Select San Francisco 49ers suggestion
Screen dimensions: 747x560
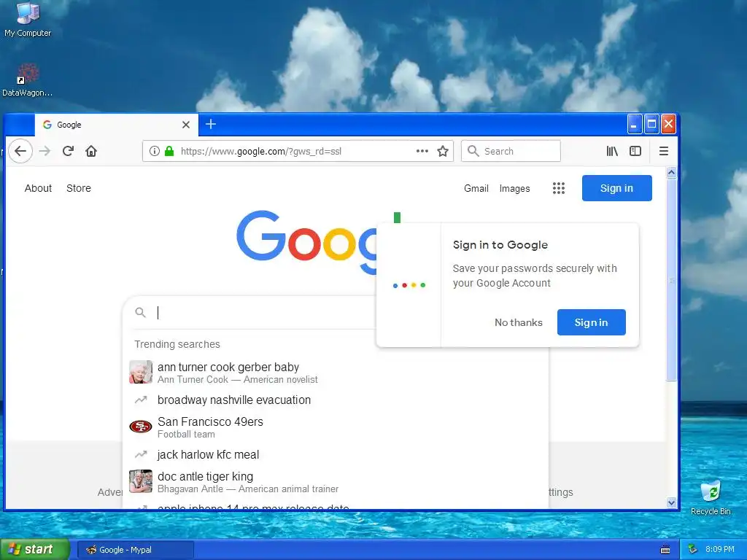click(x=336, y=427)
